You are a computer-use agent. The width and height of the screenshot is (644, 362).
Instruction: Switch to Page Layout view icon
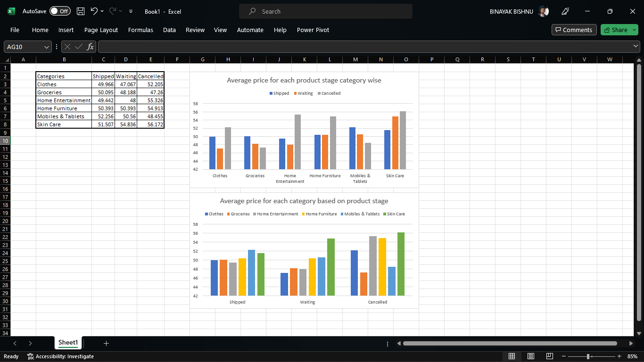click(x=531, y=356)
